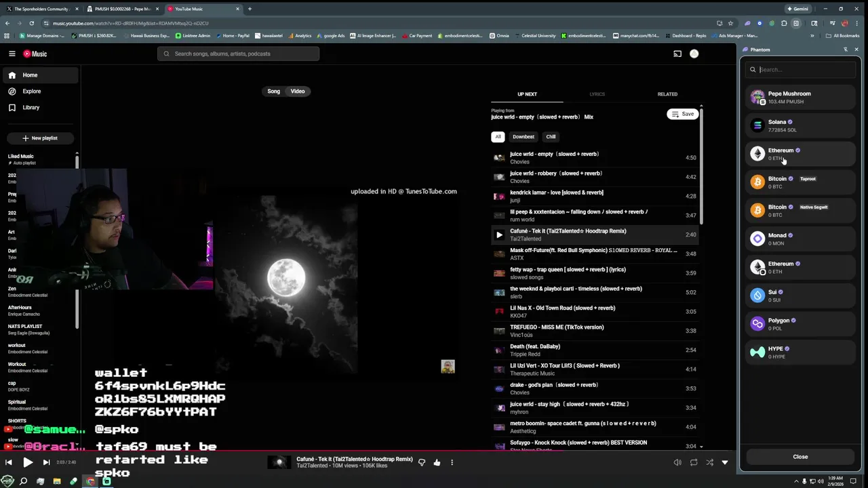Open Library in the sidebar
This screenshot has height=488, width=868.
point(39,107)
